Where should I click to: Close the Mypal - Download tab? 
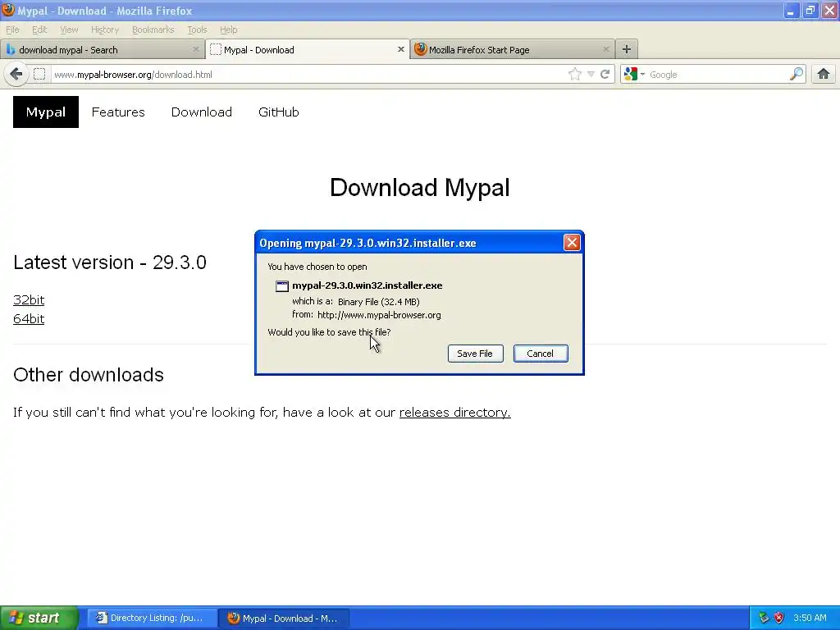tap(400, 49)
